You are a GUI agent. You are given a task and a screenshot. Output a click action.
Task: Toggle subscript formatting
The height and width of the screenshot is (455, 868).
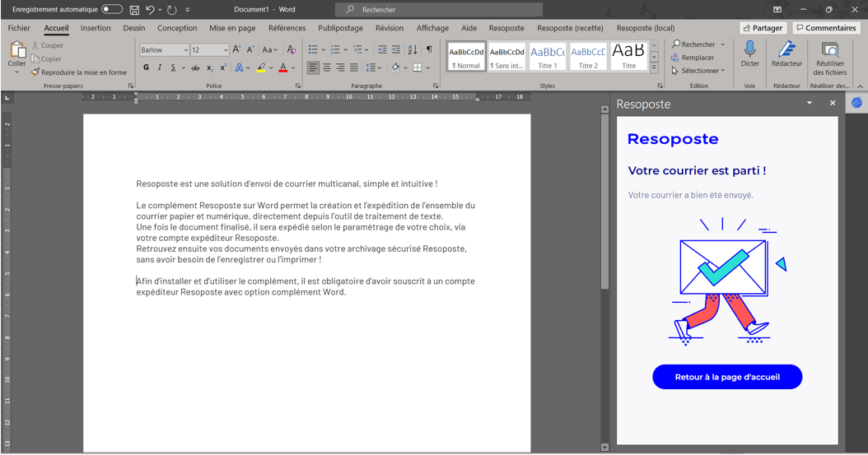210,67
